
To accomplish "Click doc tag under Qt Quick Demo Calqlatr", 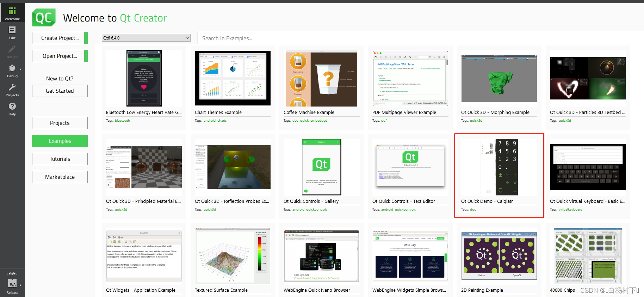I will click(473, 210).
